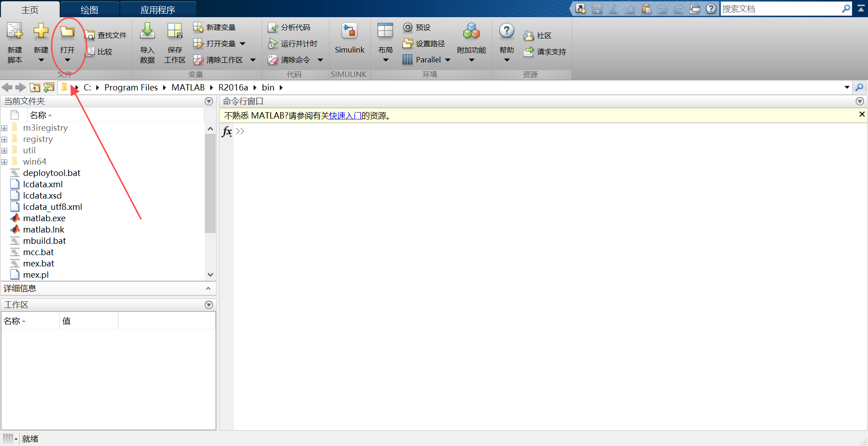
Task: Click the 快速入门 link
Action: coord(345,116)
